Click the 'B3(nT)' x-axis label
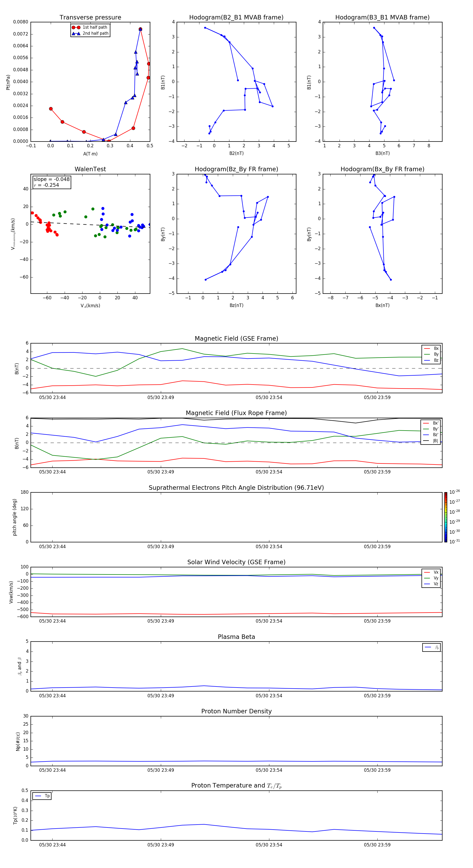This screenshot has width=473, height=868. (x=382, y=153)
